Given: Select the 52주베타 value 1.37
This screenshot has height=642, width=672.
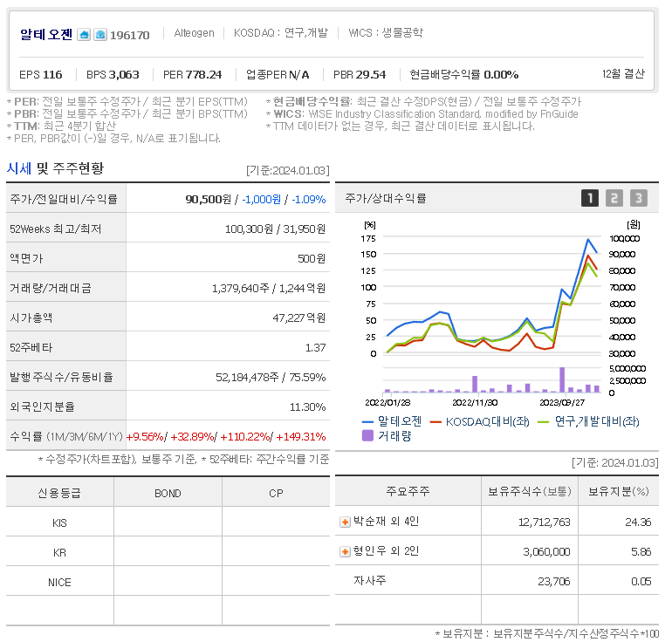Looking at the screenshot, I should 315,348.
